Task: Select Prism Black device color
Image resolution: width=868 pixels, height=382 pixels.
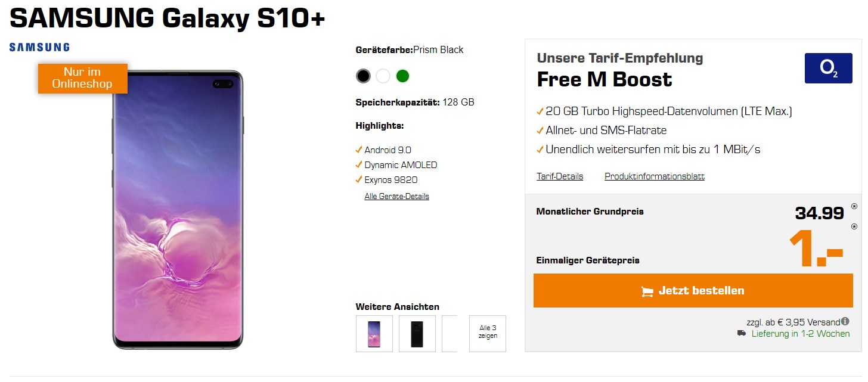Action: 363,76
